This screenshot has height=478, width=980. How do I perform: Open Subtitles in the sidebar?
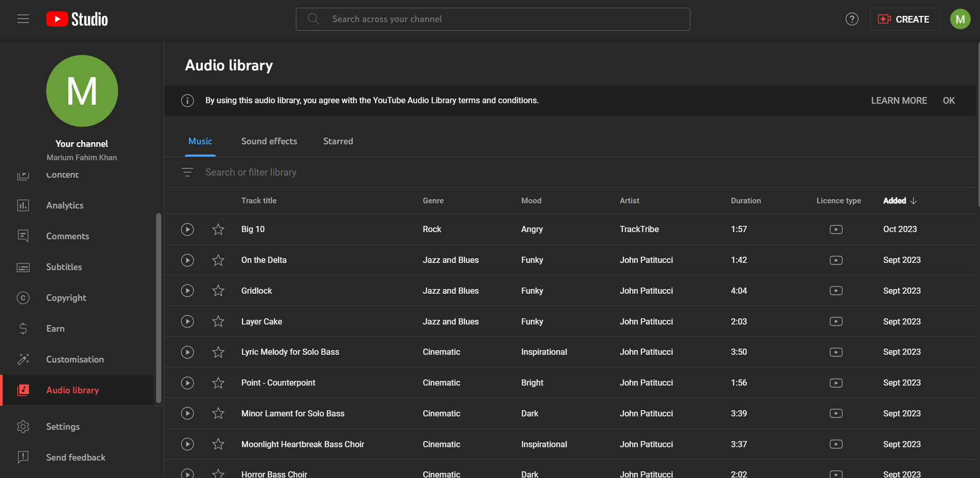64,267
